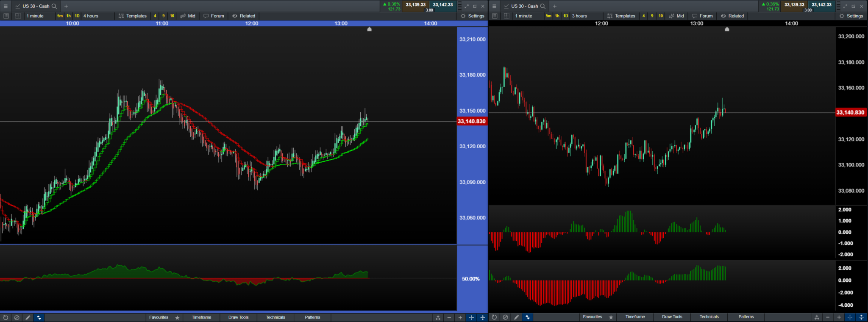Image resolution: width=868 pixels, height=322 pixels.
Task: Open the Technicals menu on the left chart
Action: click(275, 317)
